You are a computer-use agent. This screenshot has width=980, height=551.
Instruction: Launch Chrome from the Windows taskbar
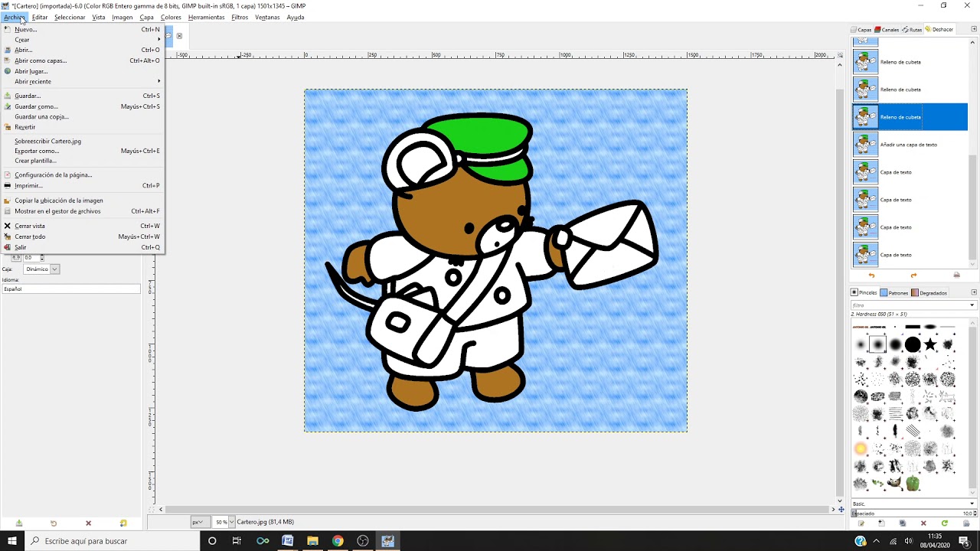click(338, 541)
